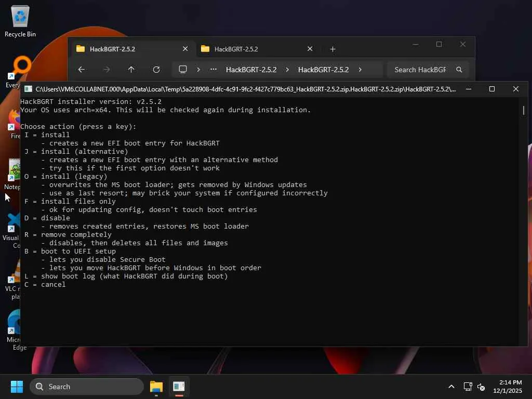This screenshot has height=399, width=532.
Task: Close the first HackBGRT-2.5.2 tab
Action: (185, 49)
